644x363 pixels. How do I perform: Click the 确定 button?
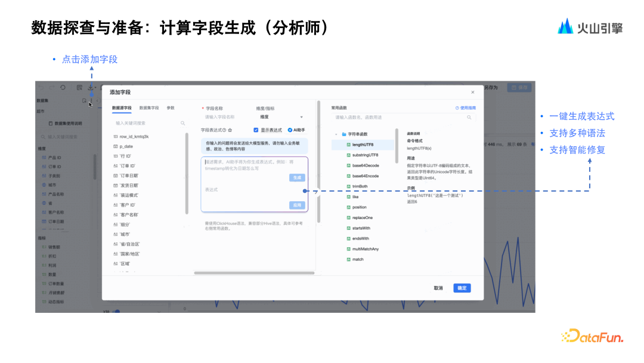click(x=462, y=288)
